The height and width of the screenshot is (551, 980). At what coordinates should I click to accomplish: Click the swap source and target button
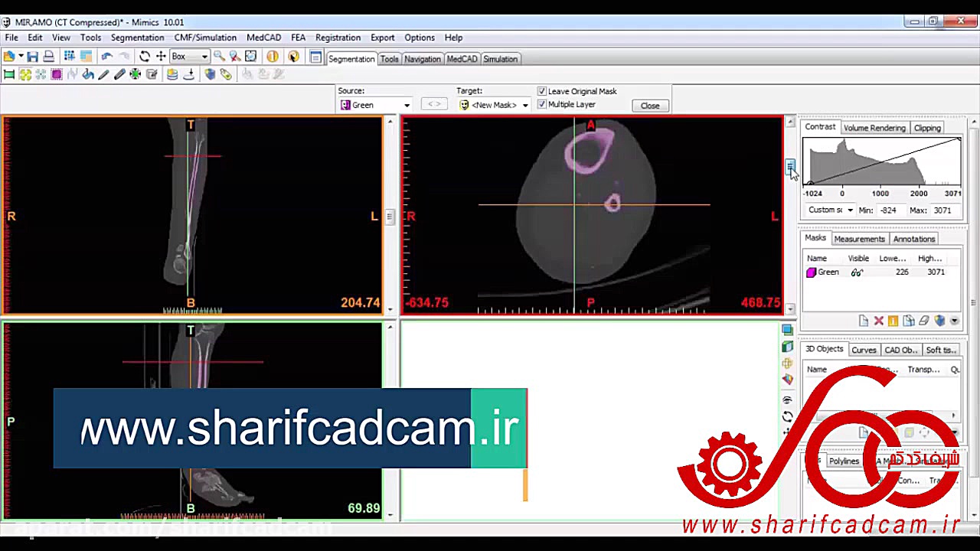tap(434, 104)
